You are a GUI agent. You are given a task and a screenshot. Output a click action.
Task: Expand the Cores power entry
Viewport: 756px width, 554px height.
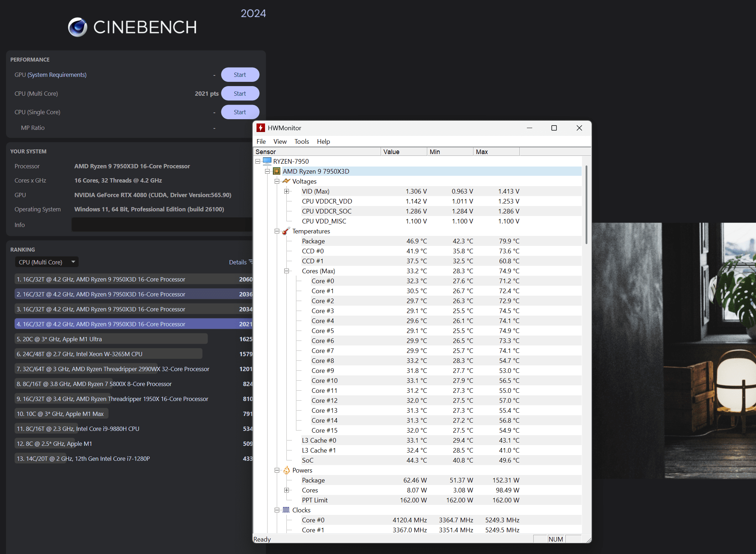tap(286, 490)
